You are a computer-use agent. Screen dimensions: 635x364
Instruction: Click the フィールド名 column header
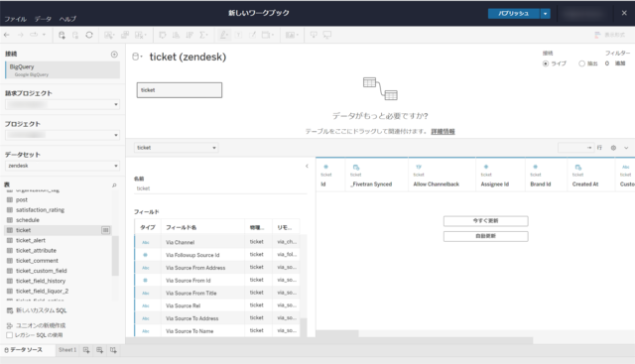coord(181,227)
